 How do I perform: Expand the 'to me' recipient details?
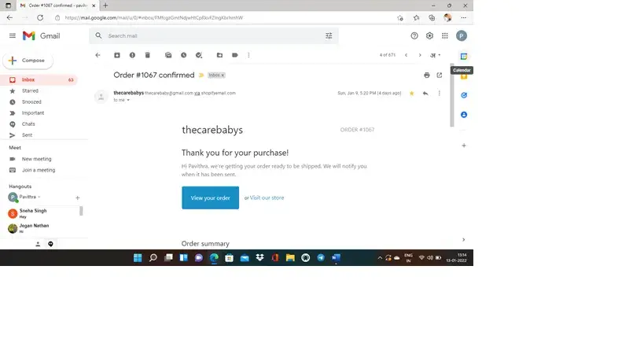128,100
